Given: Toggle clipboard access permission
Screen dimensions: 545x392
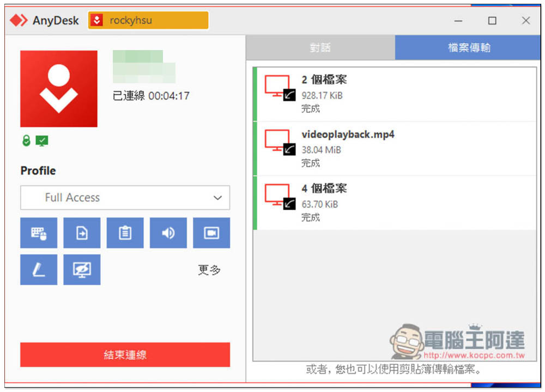Looking at the screenshot, I should (125, 232).
